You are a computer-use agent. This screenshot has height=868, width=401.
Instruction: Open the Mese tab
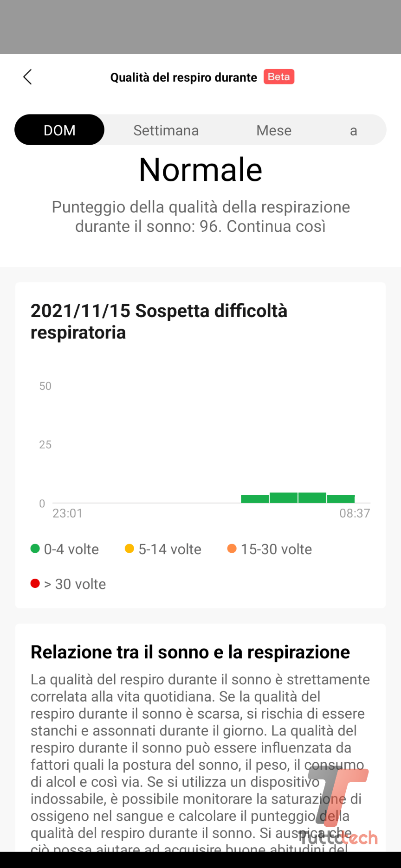[274, 130]
